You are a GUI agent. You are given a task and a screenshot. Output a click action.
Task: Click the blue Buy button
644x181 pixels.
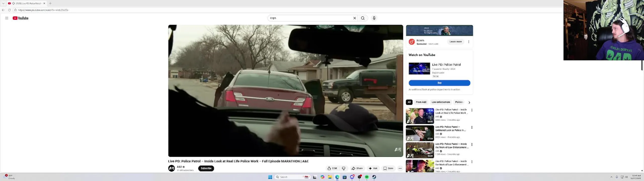(x=439, y=83)
